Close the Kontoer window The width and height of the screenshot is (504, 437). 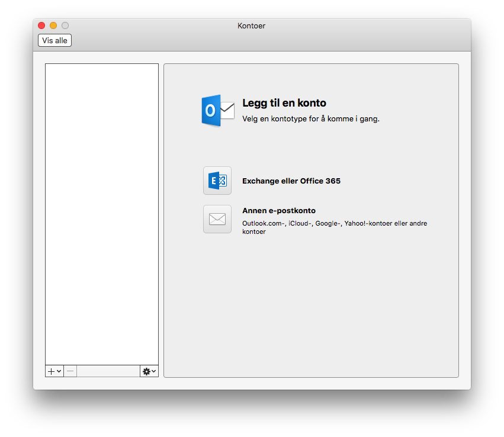click(41, 25)
